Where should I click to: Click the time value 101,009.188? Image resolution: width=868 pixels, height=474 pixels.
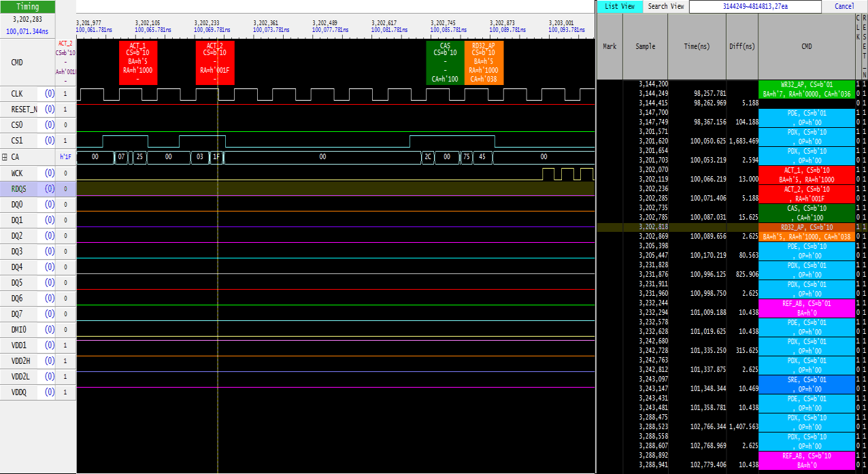pos(707,312)
